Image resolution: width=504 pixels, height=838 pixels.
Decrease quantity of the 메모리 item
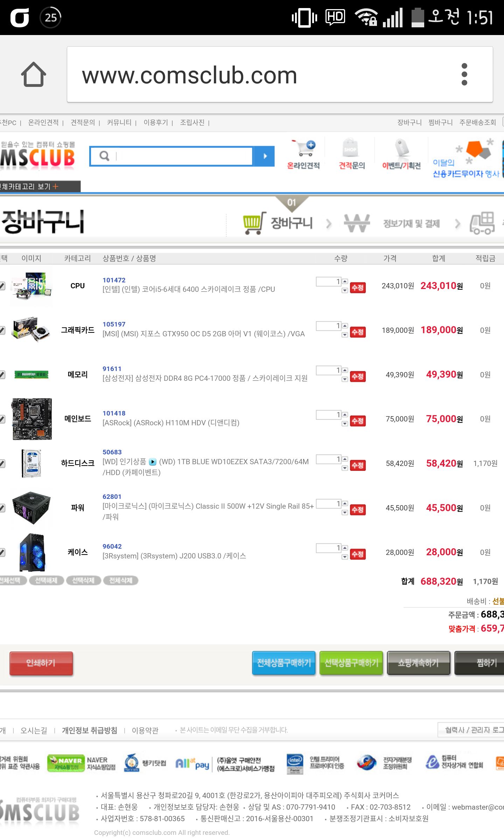345,379
